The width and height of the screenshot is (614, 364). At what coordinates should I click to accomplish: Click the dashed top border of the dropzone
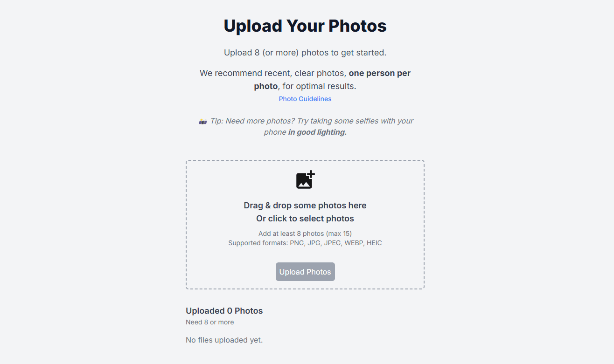coord(305,161)
